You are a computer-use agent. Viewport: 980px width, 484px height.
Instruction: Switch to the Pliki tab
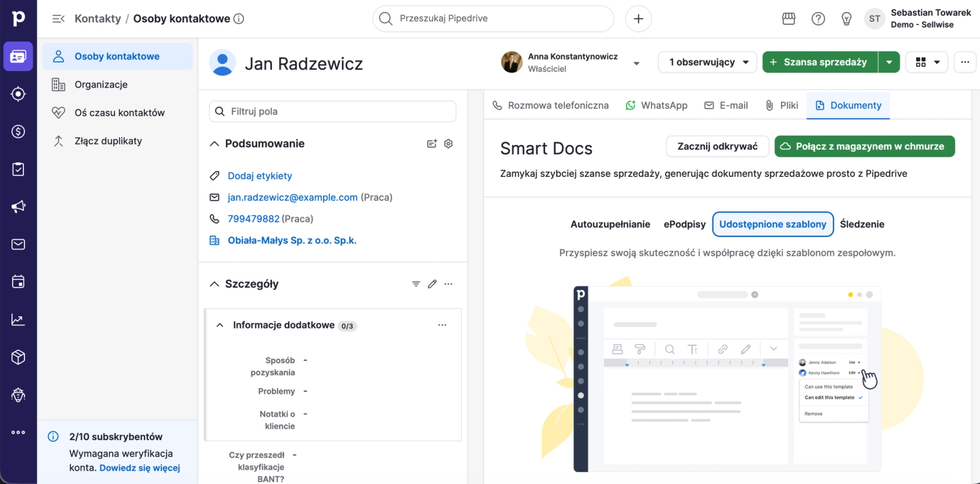pos(782,105)
